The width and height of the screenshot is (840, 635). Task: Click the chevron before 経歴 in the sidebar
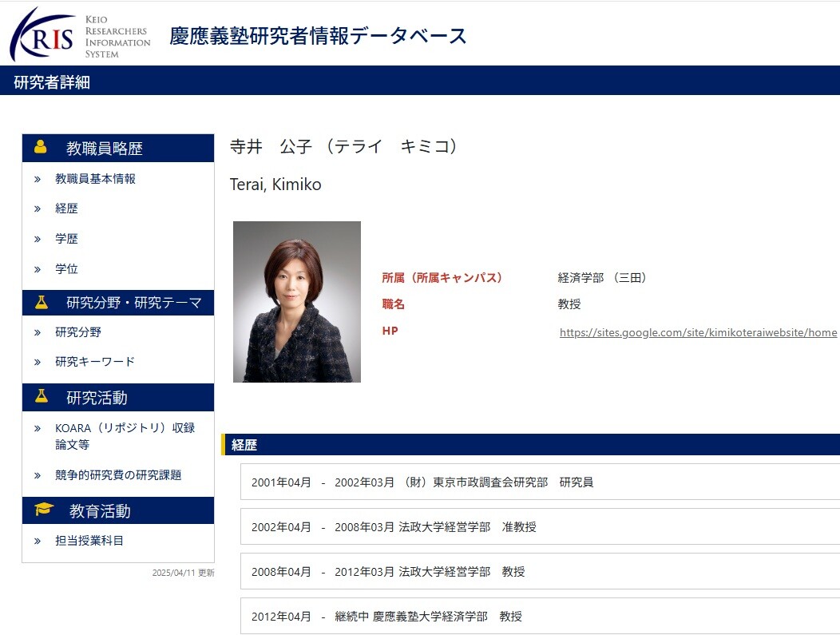tap(38, 208)
